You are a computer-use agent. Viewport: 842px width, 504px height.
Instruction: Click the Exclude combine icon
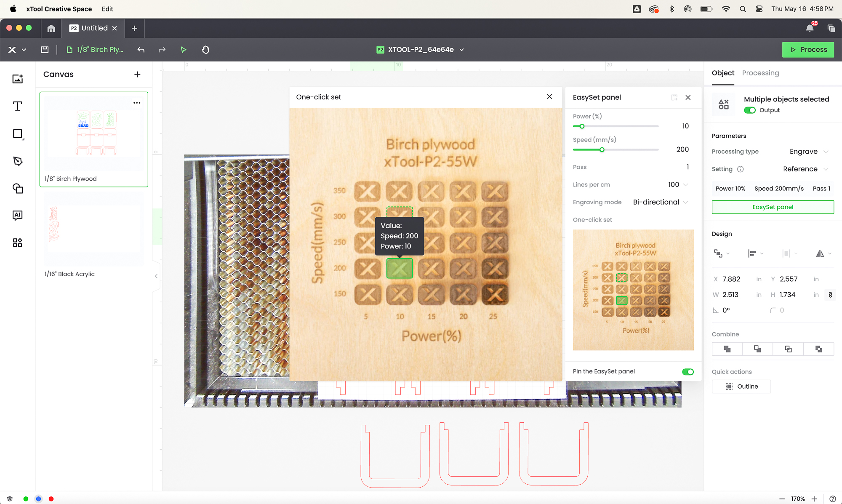819,349
